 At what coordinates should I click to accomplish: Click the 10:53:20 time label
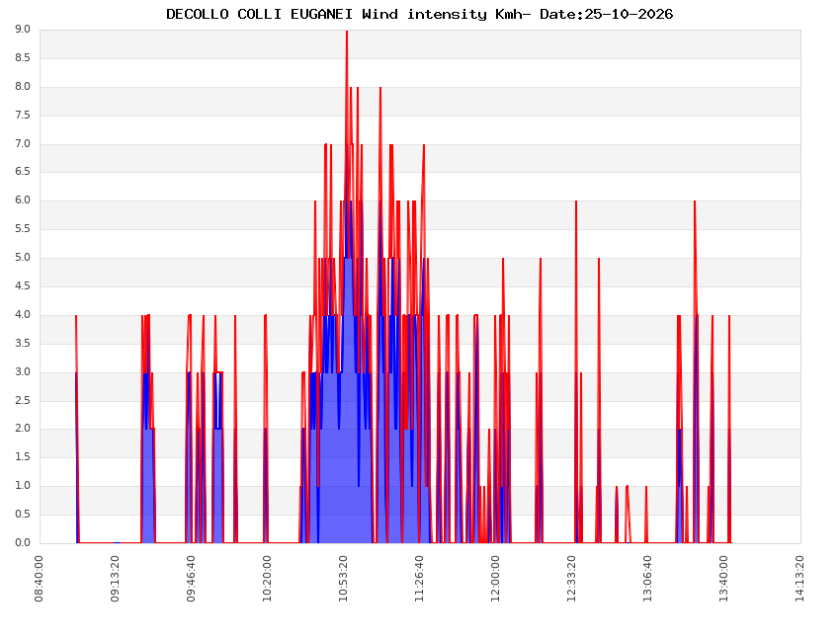pyautogui.click(x=343, y=579)
